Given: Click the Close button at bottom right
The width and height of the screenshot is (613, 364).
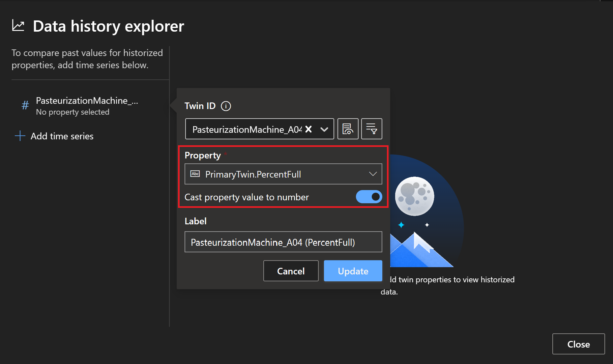Looking at the screenshot, I should click(578, 344).
